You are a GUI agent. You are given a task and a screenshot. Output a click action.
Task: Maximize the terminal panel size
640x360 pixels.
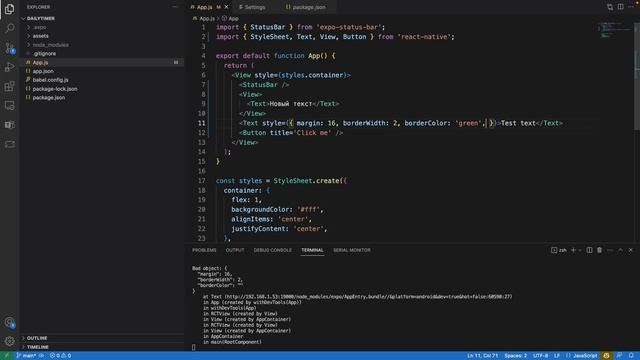click(x=620, y=250)
